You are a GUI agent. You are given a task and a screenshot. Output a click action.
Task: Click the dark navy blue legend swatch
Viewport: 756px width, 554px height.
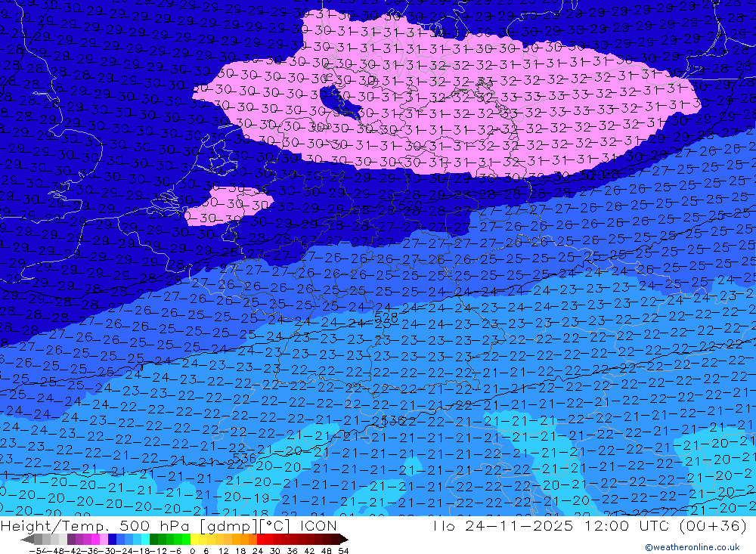(112, 539)
